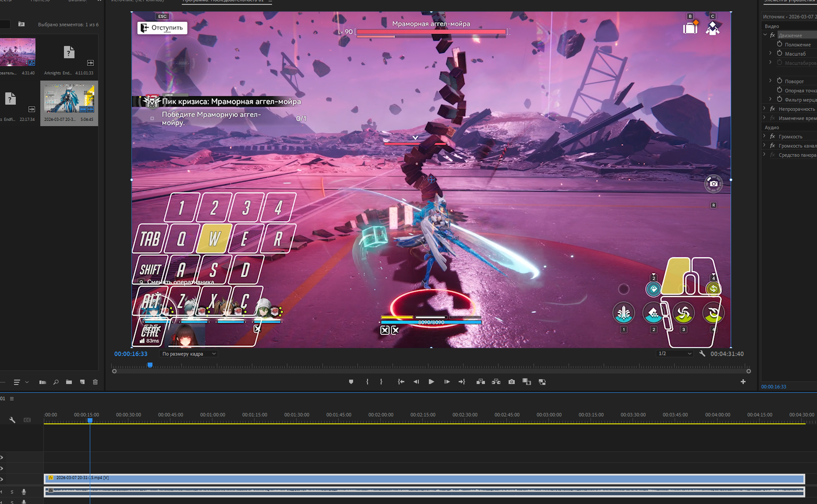Click the right zoom handle under Program monitor
The image size is (817, 504).
(x=749, y=371)
